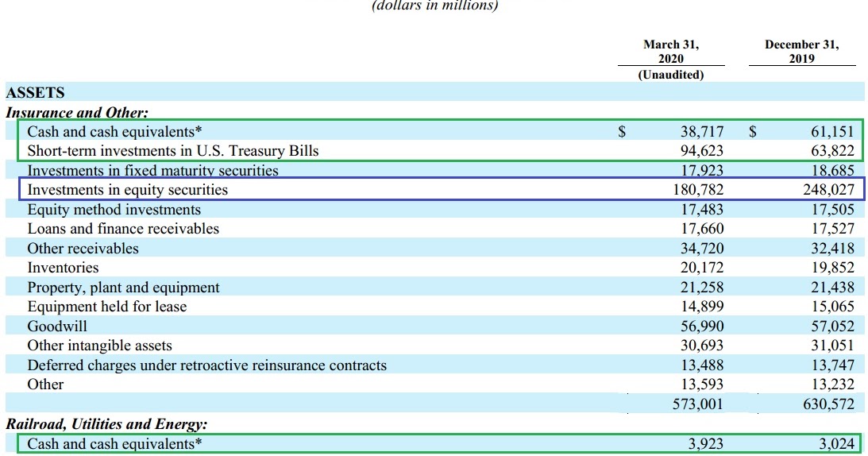This screenshot has height=456, width=868.
Task: Click the '(dollars in millions)' caption
Action: tap(435, 6)
